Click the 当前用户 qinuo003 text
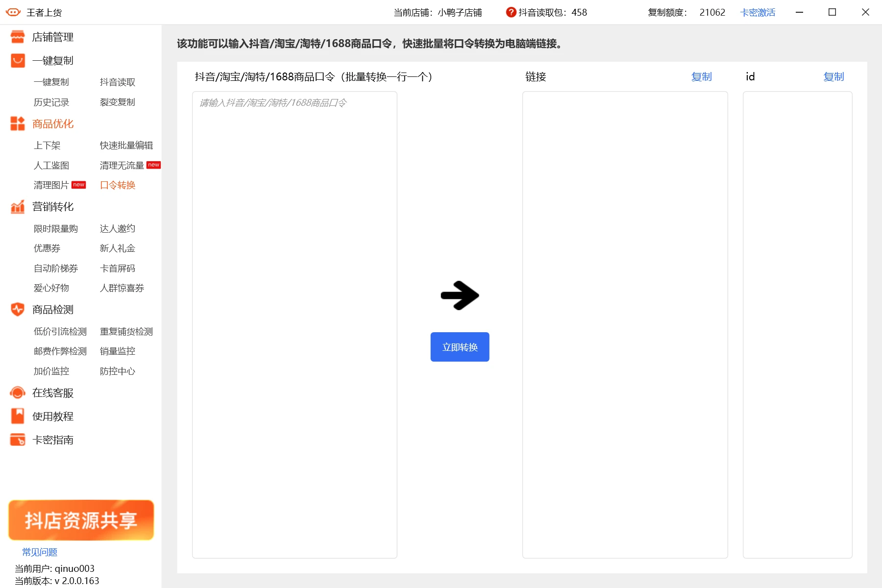 [x=54, y=568]
